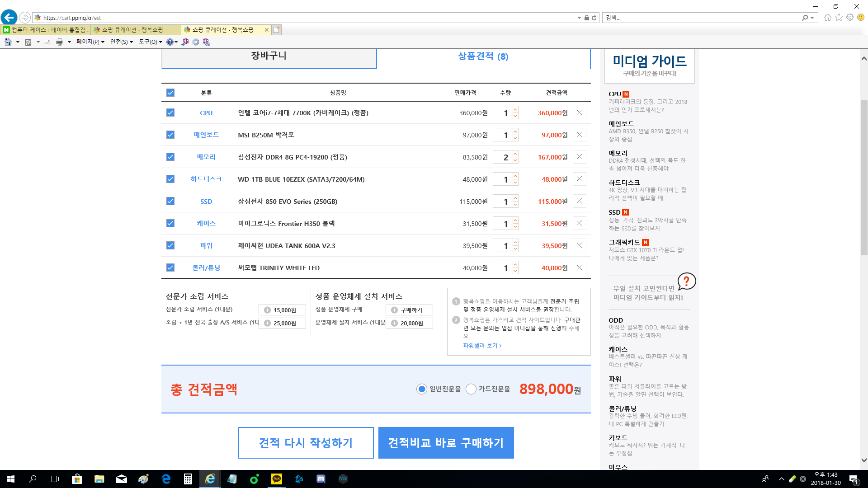Open File Explorer from taskbar
This screenshot has width=868, height=488.
(x=99, y=479)
